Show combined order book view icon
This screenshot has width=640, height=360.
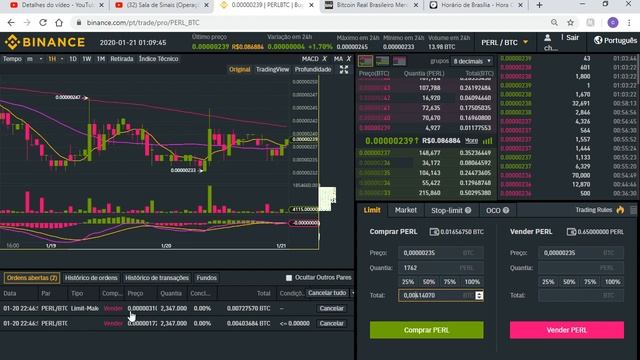(365, 61)
